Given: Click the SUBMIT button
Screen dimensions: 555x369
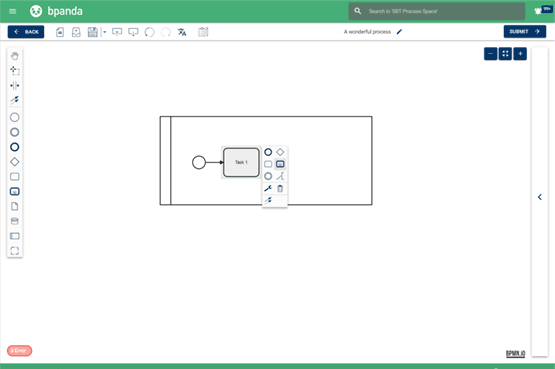Looking at the screenshot, I should (525, 31).
